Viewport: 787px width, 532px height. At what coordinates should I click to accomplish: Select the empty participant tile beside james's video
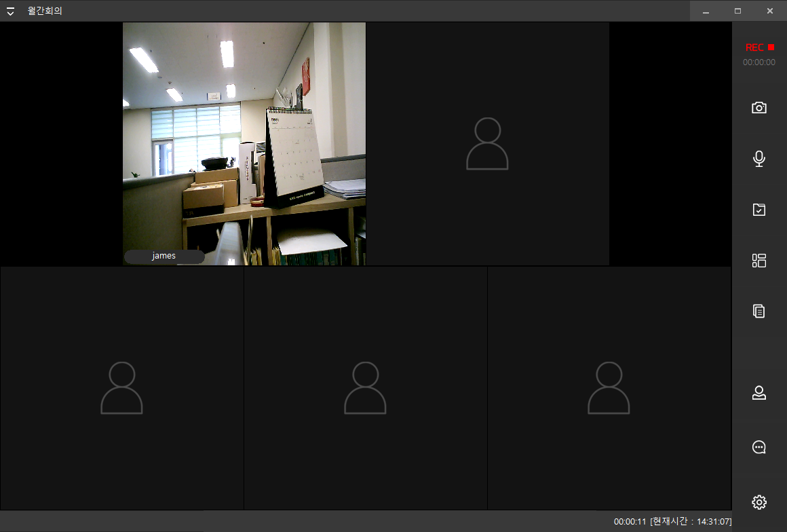click(487, 144)
